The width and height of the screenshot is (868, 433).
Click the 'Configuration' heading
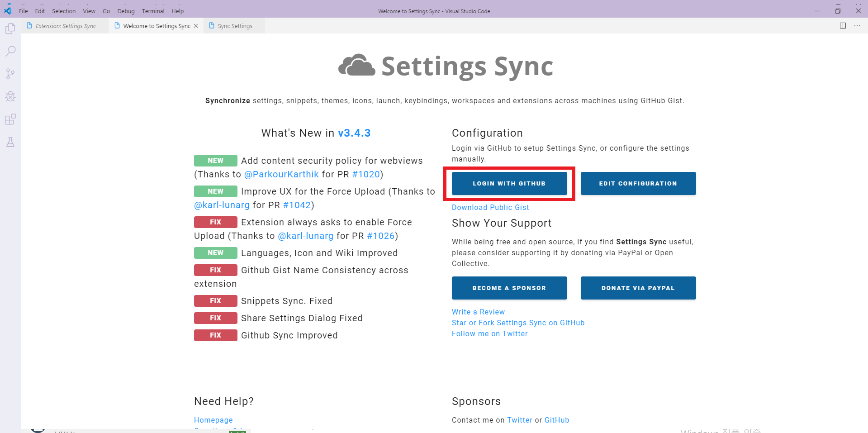tap(487, 133)
